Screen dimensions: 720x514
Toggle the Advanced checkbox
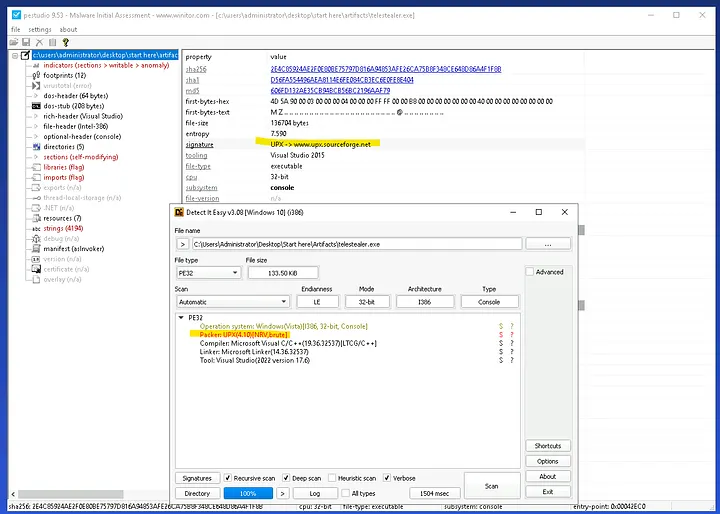(530, 272)
